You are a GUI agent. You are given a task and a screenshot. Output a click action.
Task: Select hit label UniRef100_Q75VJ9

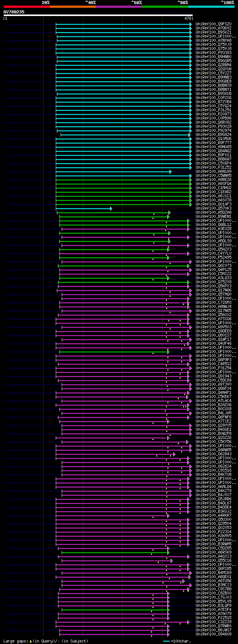click(213, 45)
